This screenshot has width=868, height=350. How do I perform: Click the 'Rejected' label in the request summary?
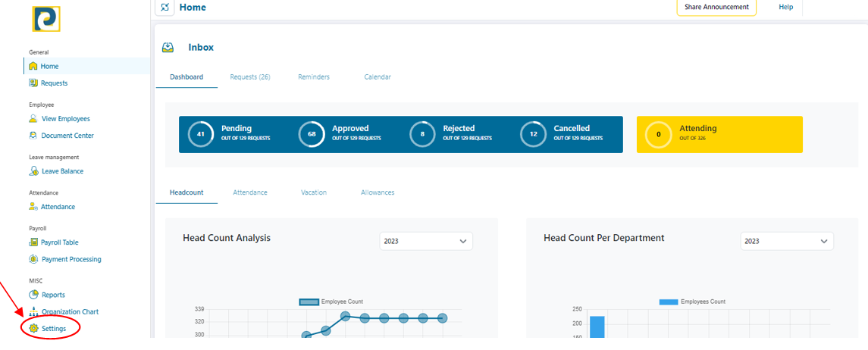click(x=459, y=128)
